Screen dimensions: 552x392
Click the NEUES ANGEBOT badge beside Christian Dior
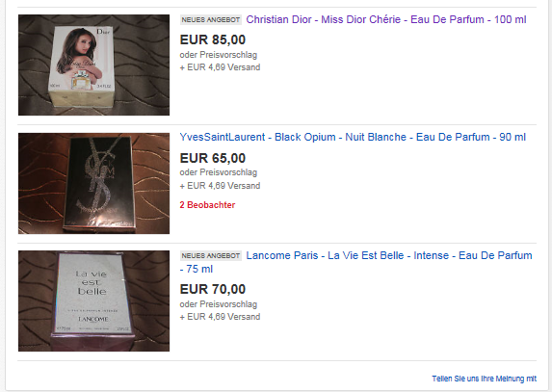click(x=211, y=20)
